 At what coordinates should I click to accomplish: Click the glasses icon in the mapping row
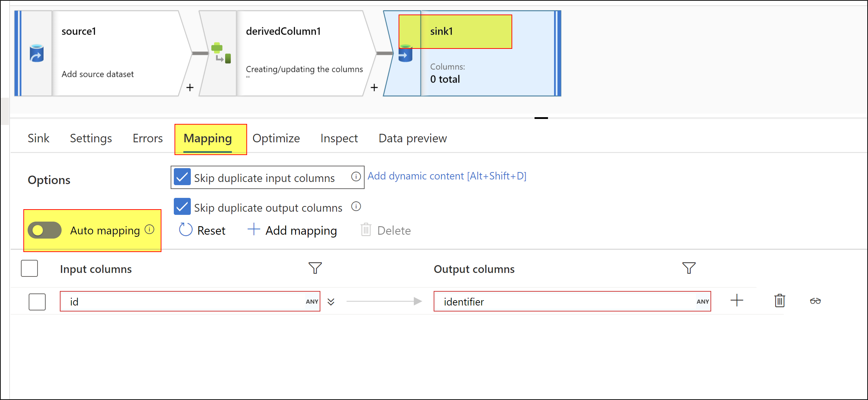tap(815, 301)
